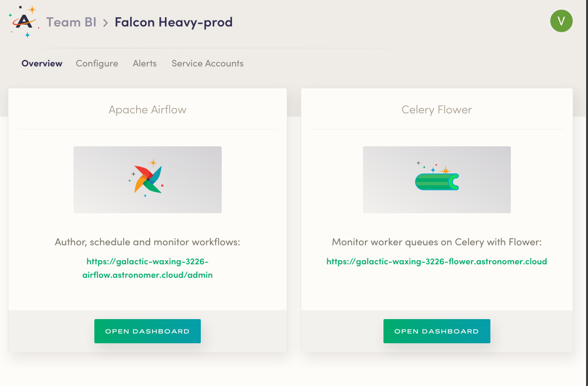588x386 pixels.
Task: Open the Service Accounts tab
Action: pyautogui.click(x=207, y=64)
